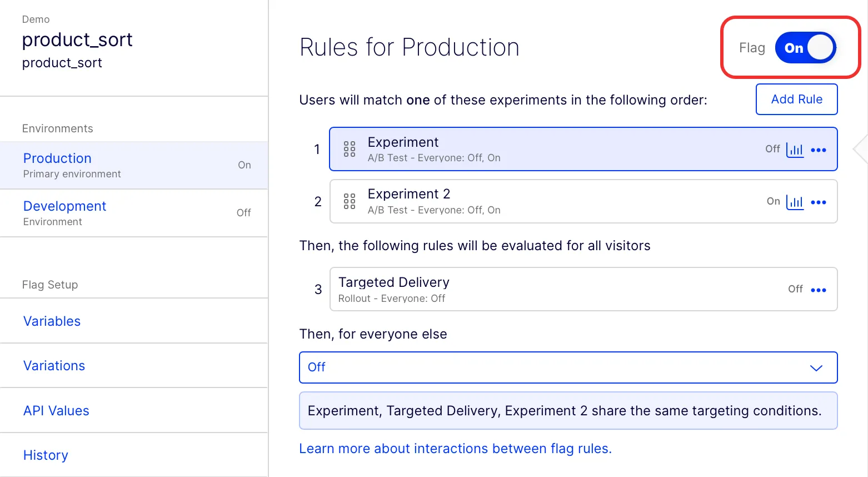
Task: Grab drag handle icon of Experiment rule
Action: point(350,149)
